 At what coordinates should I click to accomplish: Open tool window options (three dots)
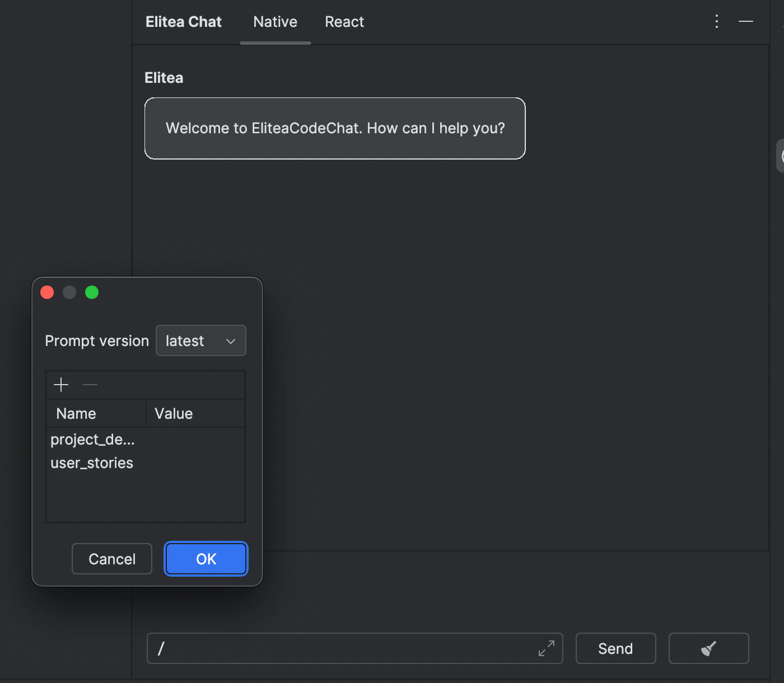pos(717,22)
